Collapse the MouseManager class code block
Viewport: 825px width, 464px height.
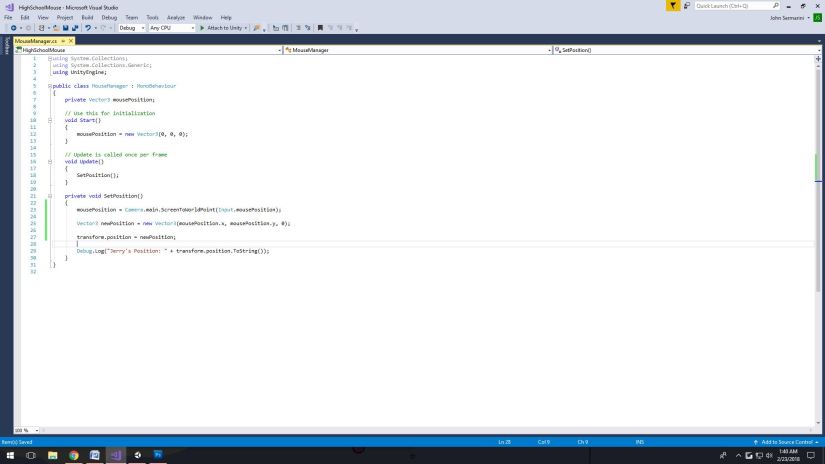50,86
